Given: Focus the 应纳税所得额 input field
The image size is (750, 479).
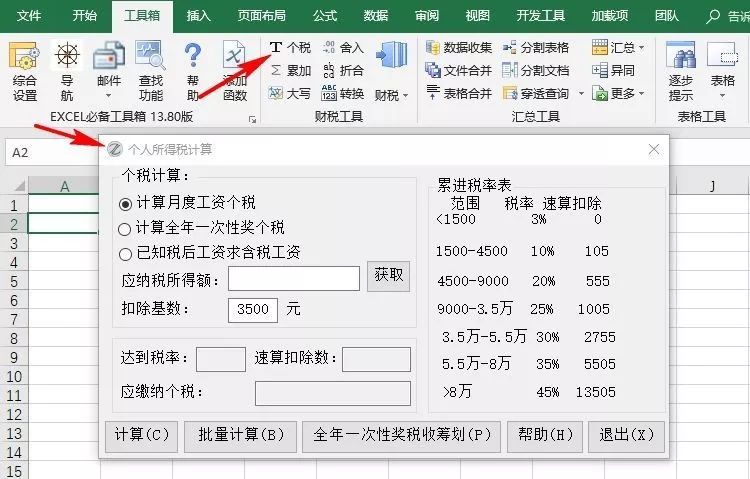Looking at the screenshot, I should point(294,278).
